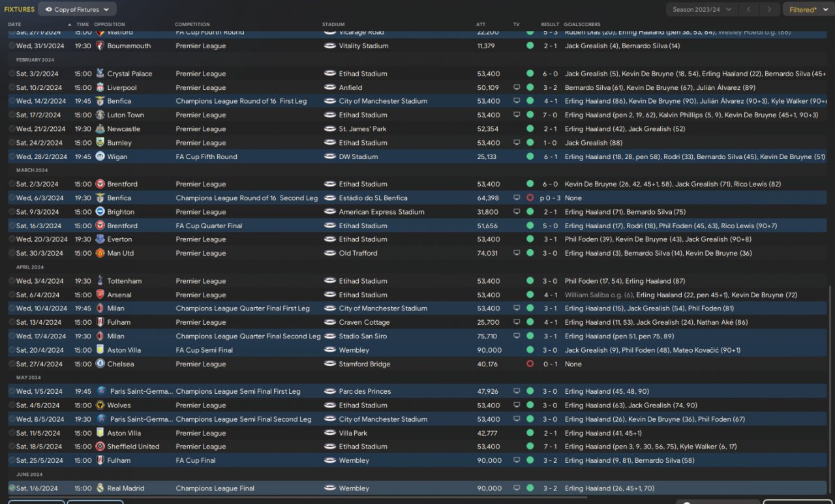The height and width of the screenshot is (504, 835).
Task: Click the Man Utd club badge
Action: 100,253
